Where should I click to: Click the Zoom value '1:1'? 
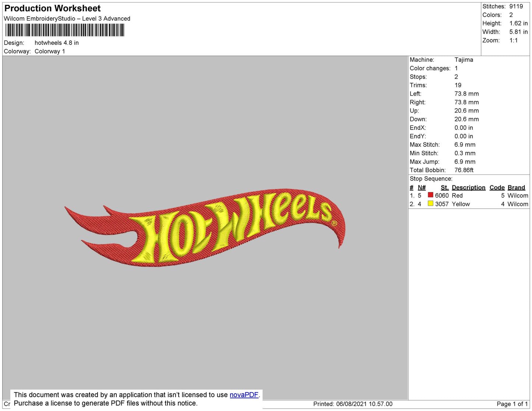(514, 40)
